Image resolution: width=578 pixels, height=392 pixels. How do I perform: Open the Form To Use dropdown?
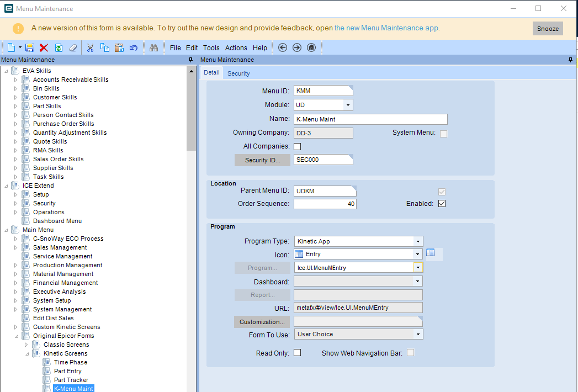(418, 334)
